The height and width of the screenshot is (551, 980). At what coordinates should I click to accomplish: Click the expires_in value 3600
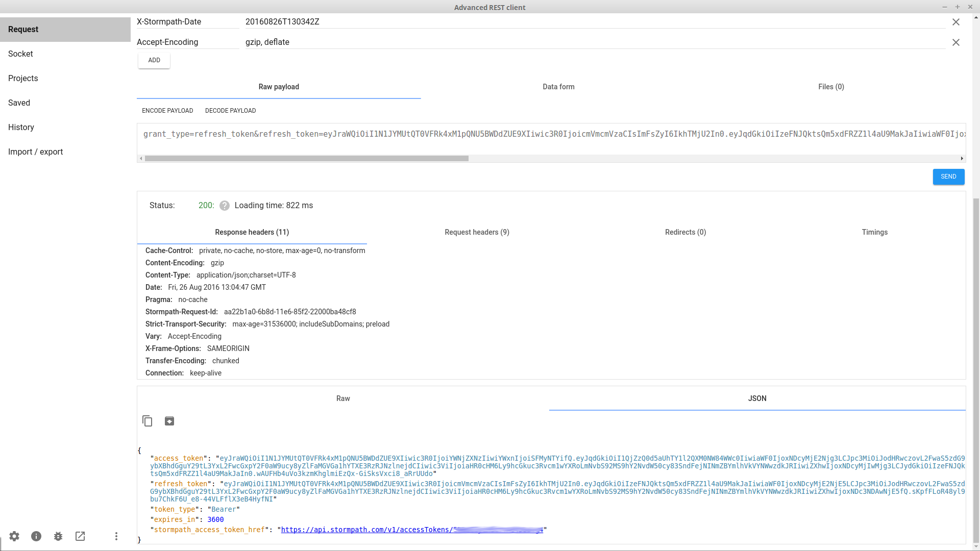tap(215, 519)
